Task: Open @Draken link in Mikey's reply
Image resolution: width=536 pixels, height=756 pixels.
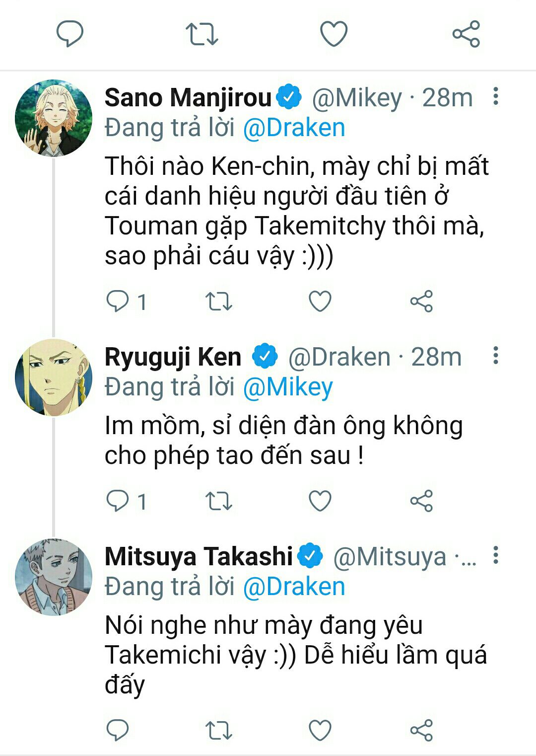Action: tap(294, 128)
